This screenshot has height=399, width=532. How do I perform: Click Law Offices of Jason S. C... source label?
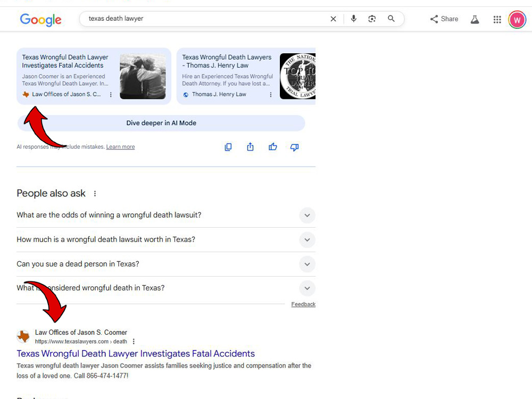tap(66, 94)
